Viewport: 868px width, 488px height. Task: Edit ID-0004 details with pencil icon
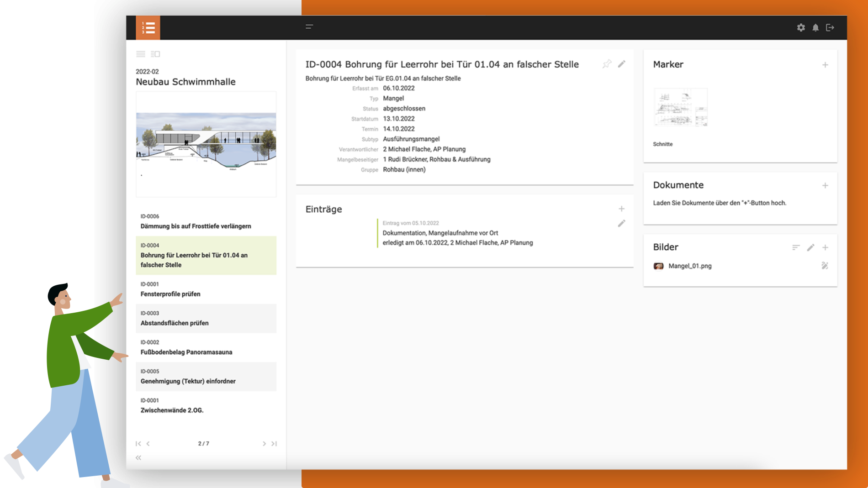point(622,64)
